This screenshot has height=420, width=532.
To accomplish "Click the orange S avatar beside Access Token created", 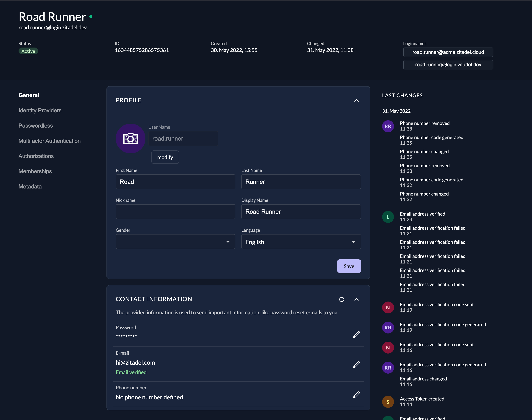I will (x=388, y=402).
